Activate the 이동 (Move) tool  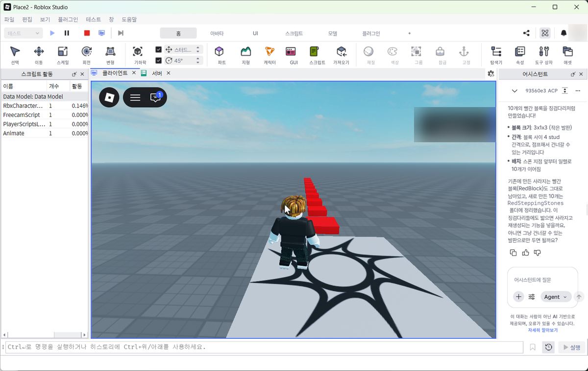pos(39,55)
